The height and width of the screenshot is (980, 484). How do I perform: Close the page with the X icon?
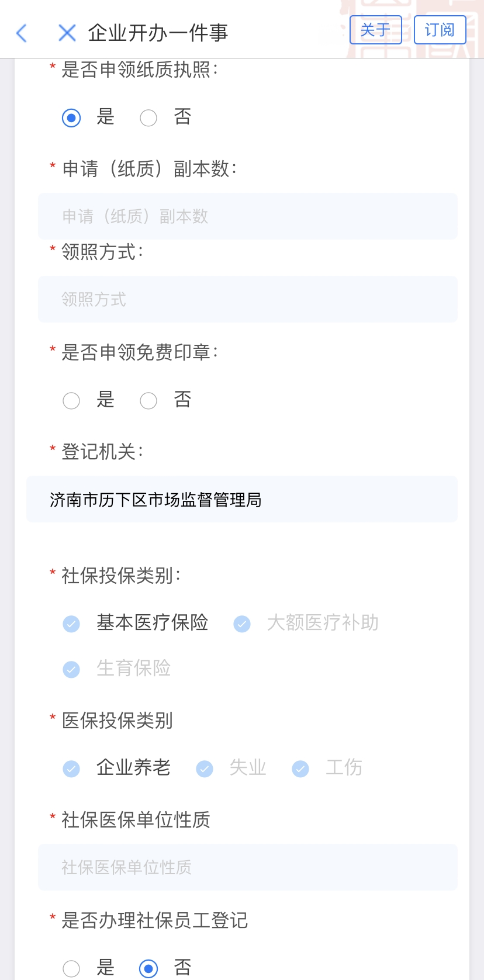[x=67, y=33]
